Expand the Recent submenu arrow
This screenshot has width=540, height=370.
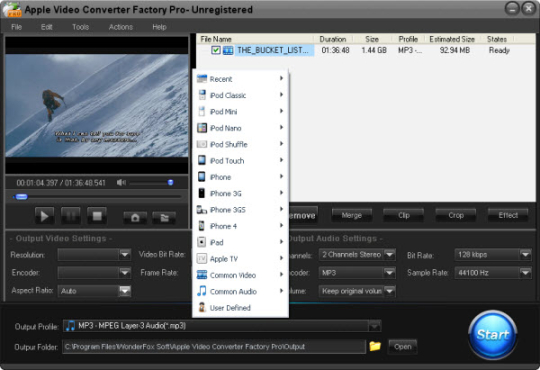pos(281,78)
